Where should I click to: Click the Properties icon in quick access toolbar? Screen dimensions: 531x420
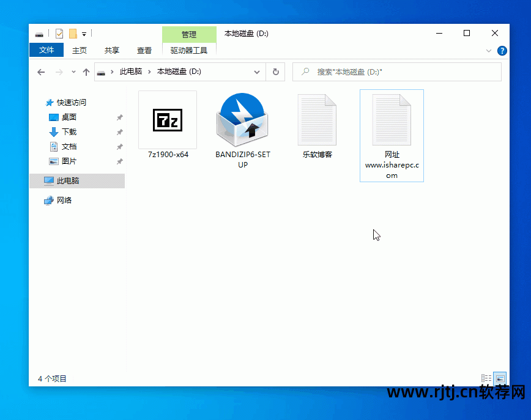pos(58,34)
